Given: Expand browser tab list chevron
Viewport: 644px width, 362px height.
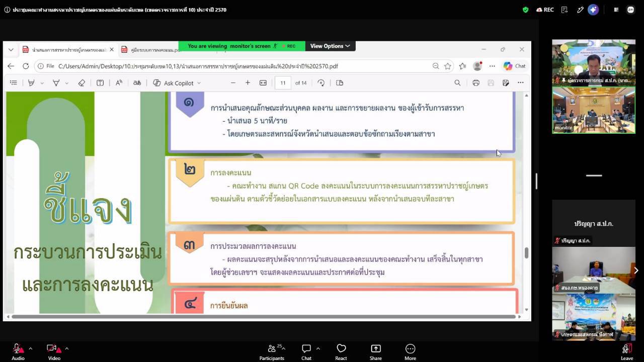Looking at the screenshot, I should pos(11,50).
